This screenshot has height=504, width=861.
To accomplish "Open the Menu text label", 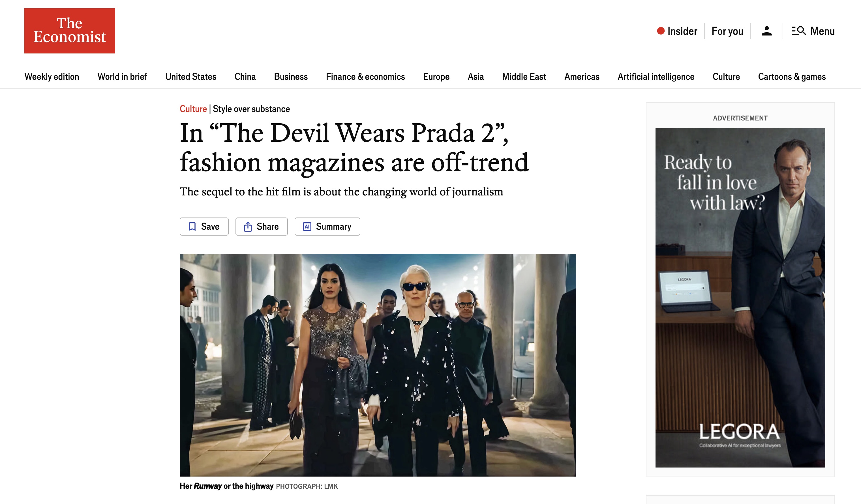I will pyautogui.click(x=823, y=31).
